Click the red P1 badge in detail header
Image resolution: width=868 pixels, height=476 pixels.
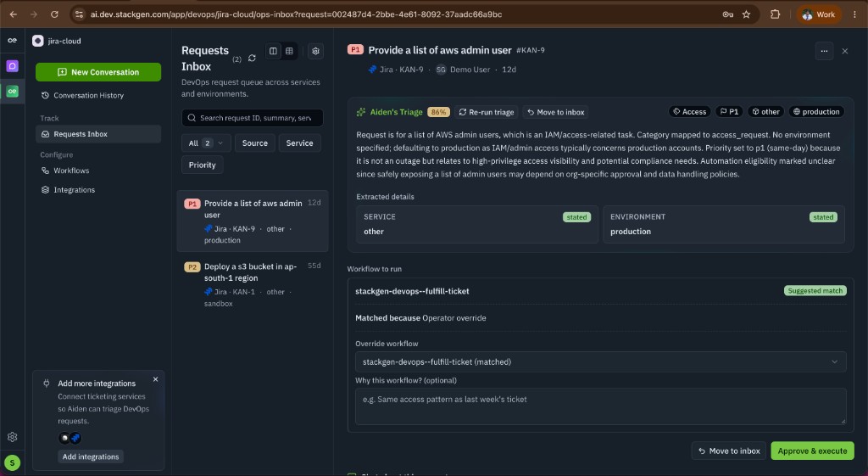coord(355,50)
